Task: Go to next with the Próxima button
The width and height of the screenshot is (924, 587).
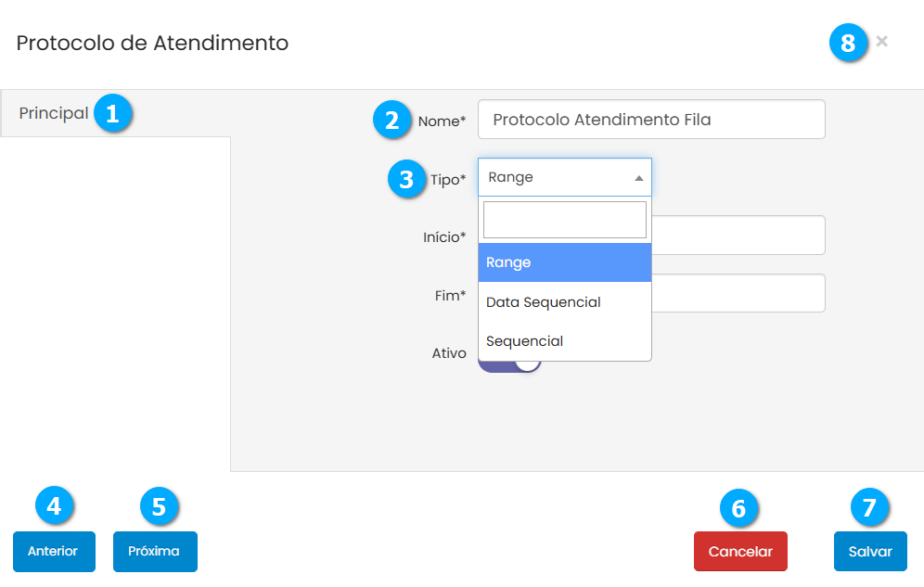Action: point(155,551)
